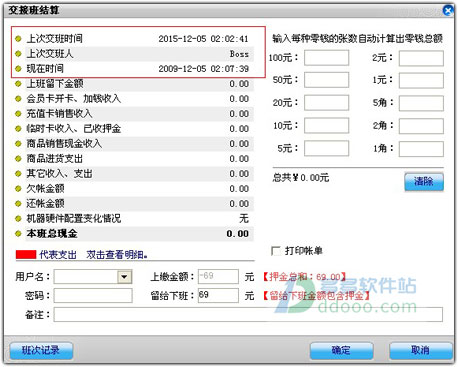Click the 上缴金额 field

point(218,276)
